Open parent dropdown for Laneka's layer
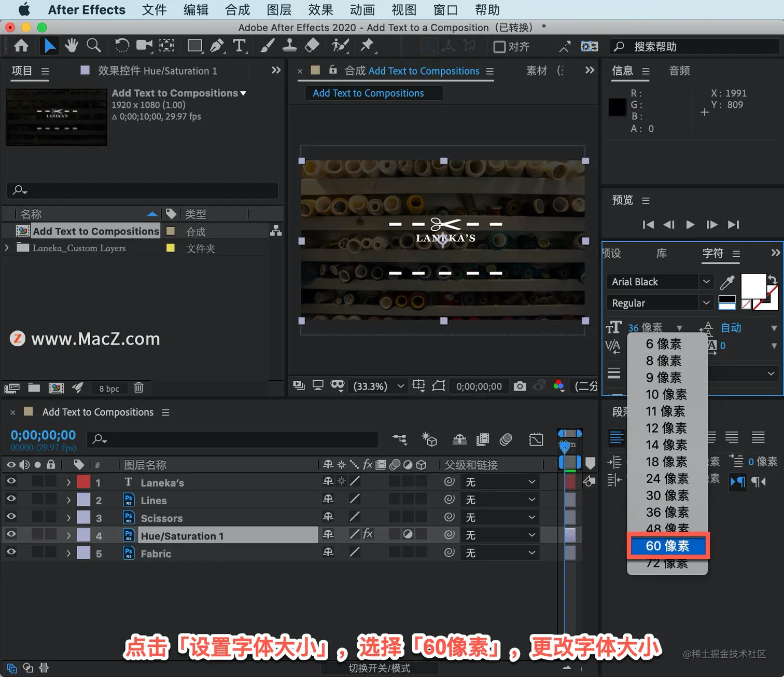The width and height of the screenshot is (784, 677). (x=500, y=482)
